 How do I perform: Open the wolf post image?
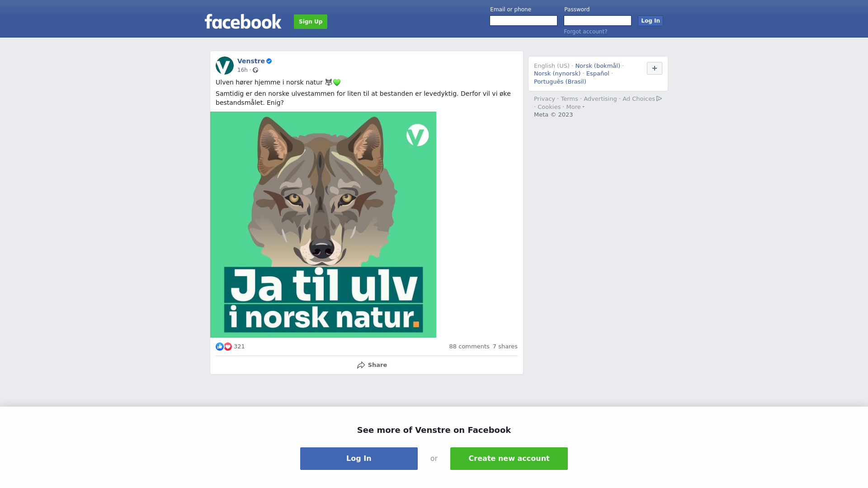coord(323,225)
